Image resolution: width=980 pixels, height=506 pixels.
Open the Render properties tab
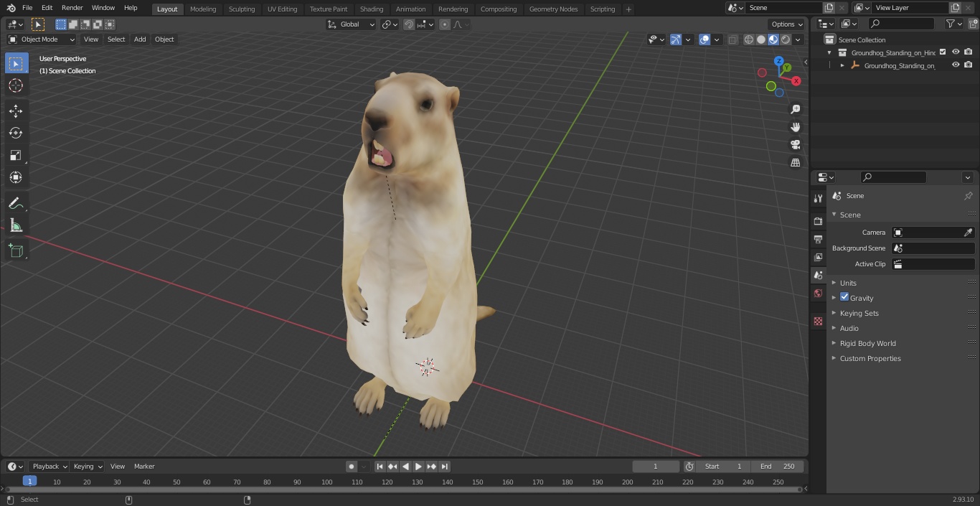(818, 221)
